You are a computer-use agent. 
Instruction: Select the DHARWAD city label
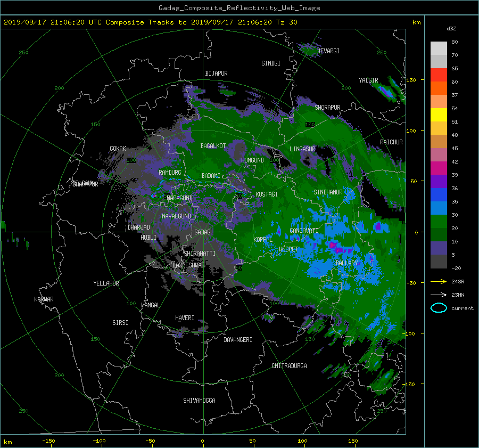(x=138, y=227)
